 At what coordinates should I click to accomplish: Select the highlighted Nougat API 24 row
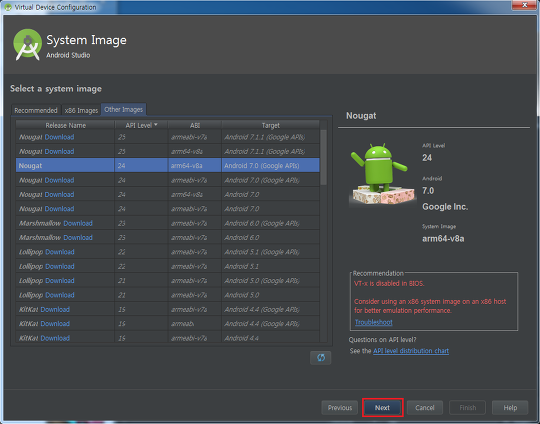pyautogui.click(x=168, y=165)
